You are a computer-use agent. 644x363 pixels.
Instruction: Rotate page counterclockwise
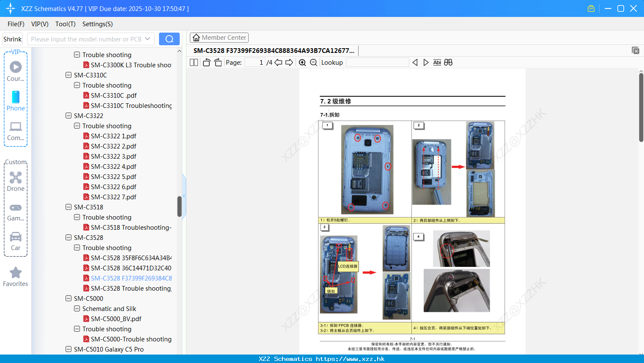click(206, 62)
